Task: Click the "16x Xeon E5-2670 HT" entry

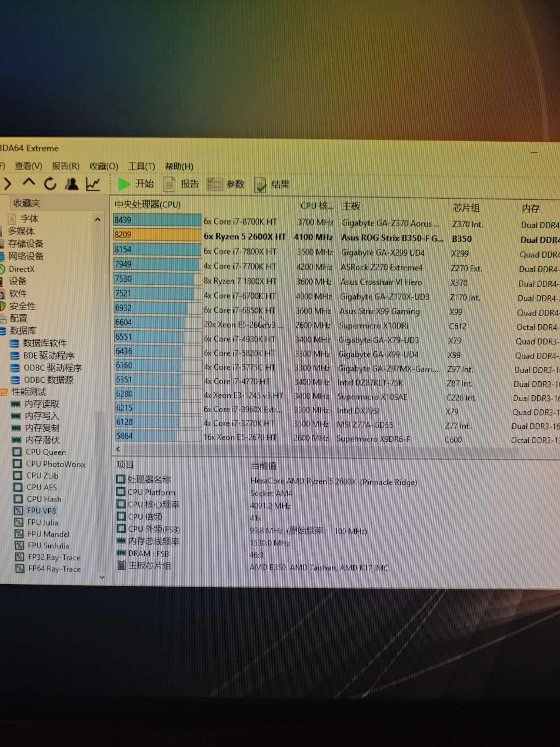Action: (x=240, y=437)
